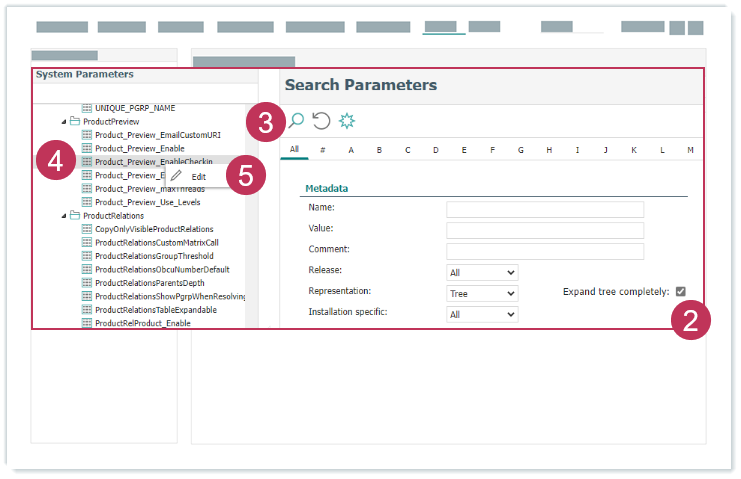Viewport: 741px width, 479px height.
Task: Click the pencil icon beside Edit
Action: tap(177, 176)
